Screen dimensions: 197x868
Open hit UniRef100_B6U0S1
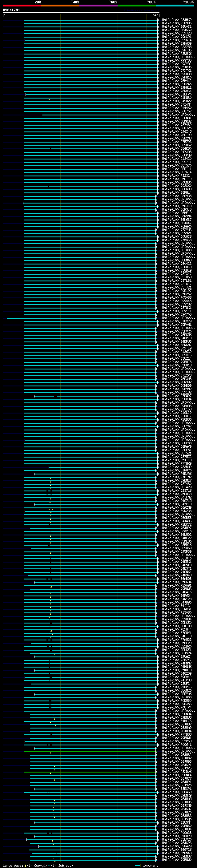176,26
